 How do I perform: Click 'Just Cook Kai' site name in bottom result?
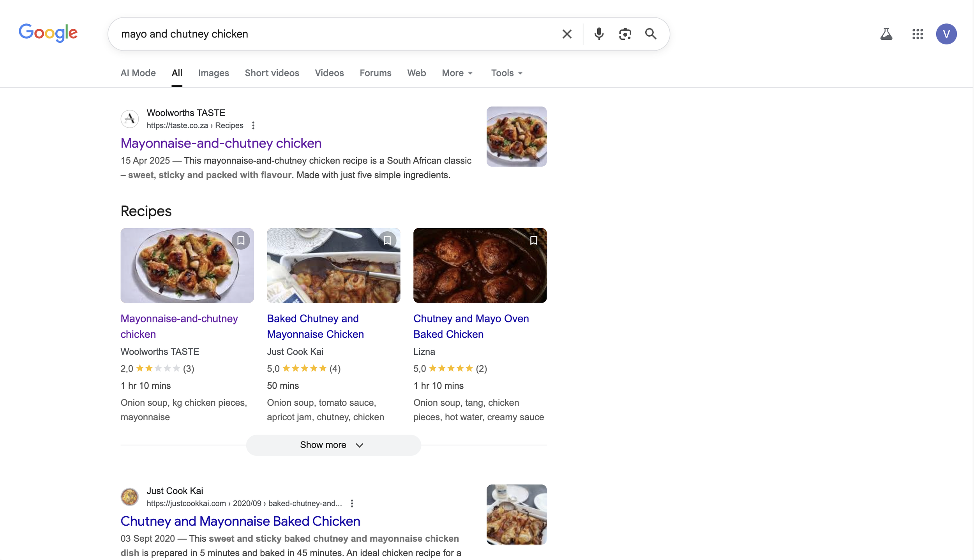(175, 491)
